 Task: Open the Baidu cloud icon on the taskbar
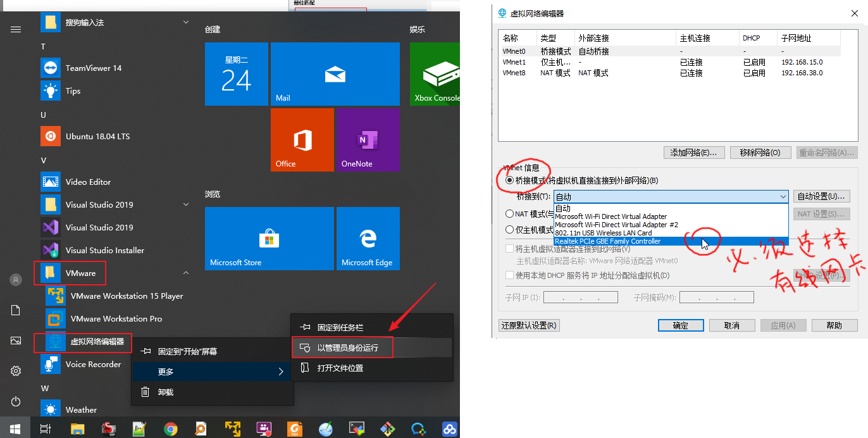pos(449,429)
